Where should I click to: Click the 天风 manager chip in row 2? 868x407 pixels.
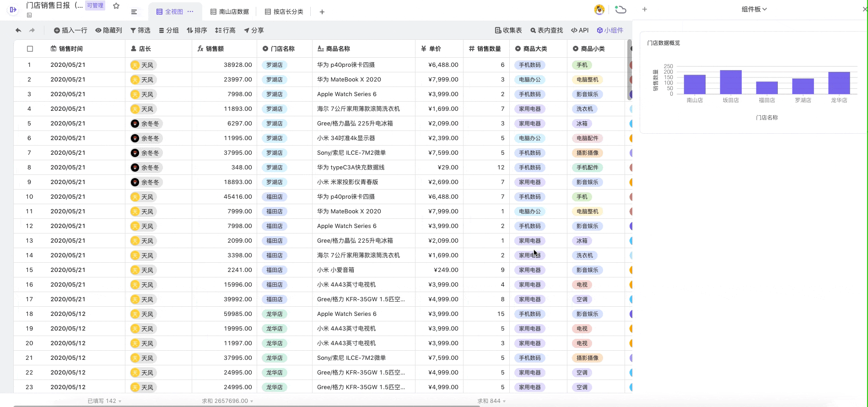coord(143,80)
